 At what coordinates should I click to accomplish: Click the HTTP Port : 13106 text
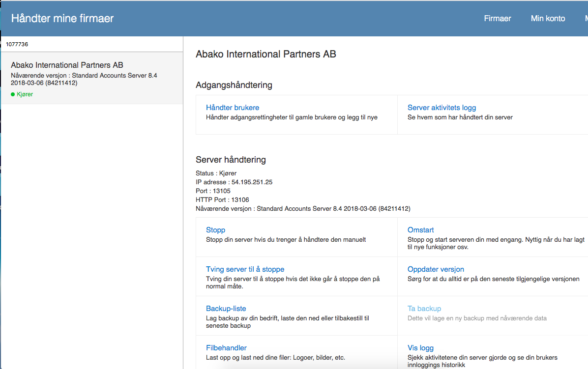(x=222, y=200)
